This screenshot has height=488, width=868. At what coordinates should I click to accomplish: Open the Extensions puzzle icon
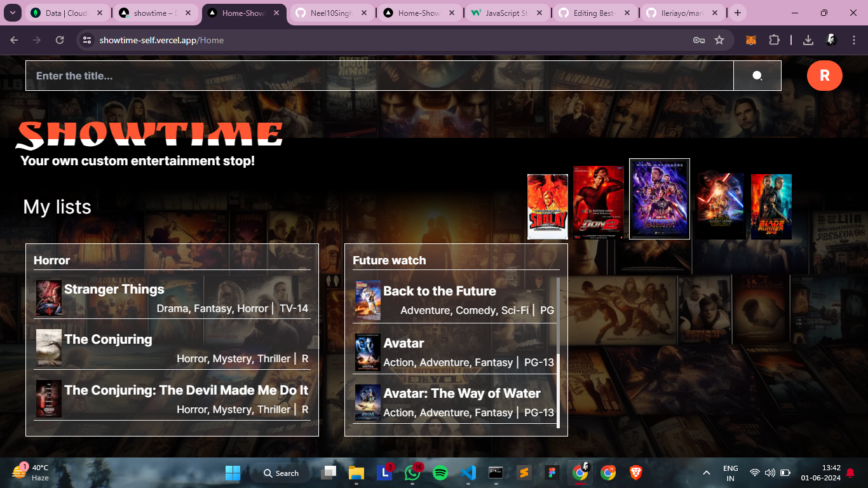774,40
